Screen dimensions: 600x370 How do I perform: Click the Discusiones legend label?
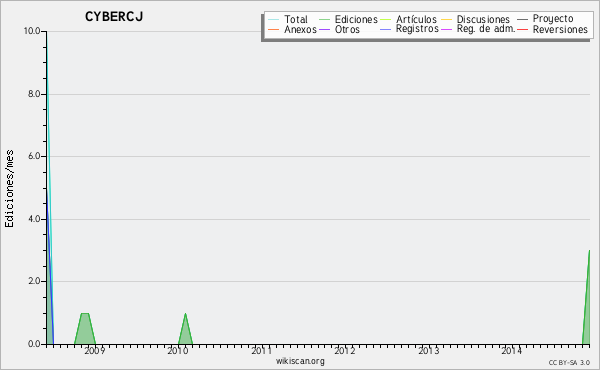483,19
